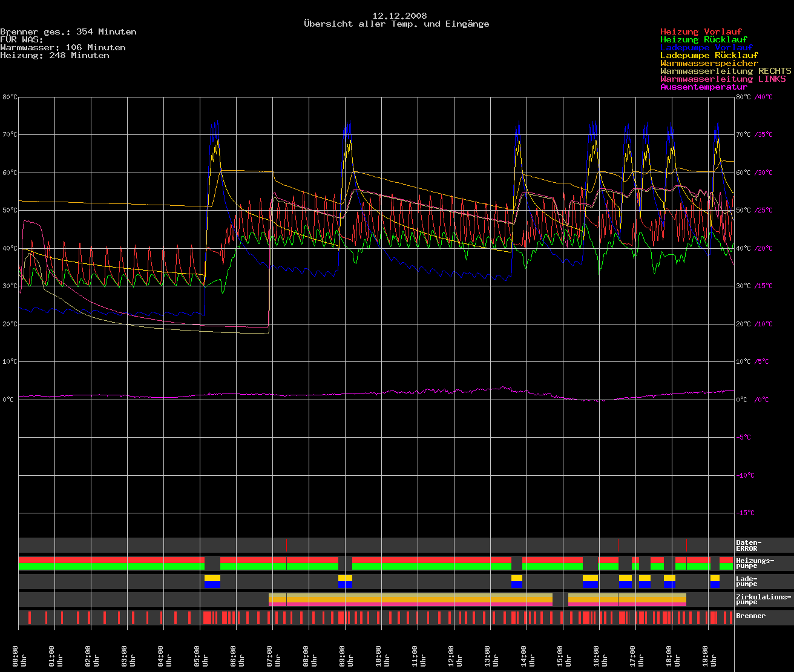Pick legend entry Ladepumpe Vorlauf
The height and width of the screenshot is (672, 794).
point(706,47)
